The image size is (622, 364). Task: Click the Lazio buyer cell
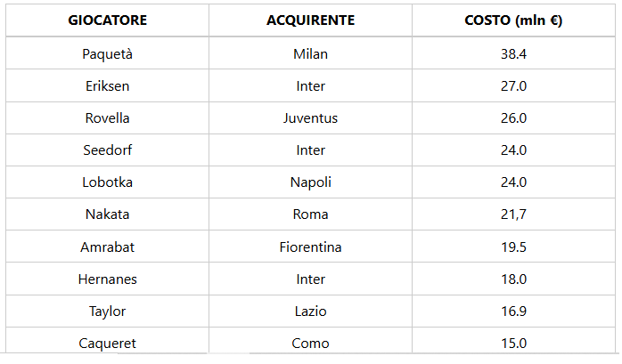[x=310, y=311]
